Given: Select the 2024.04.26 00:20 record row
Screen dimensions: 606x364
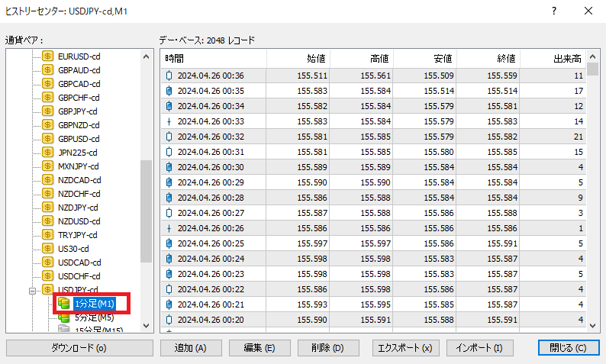Looking at the screenshot, I should pos(373,320).
